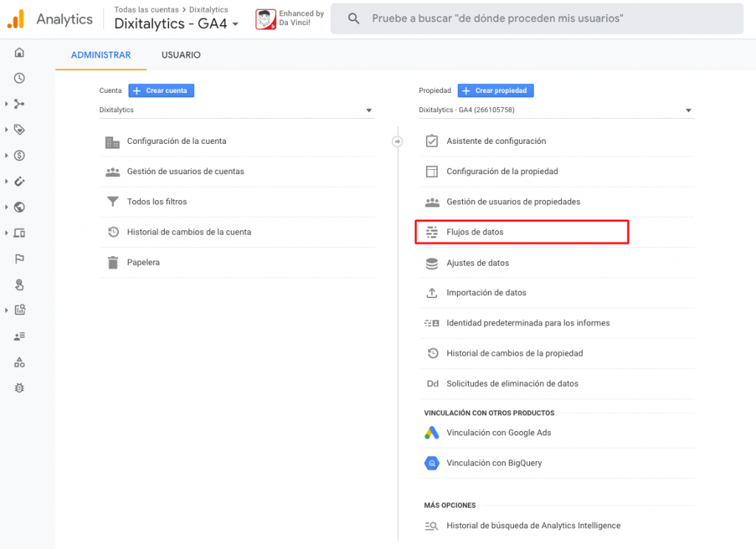Open the Home icon in sidebar
The width and height of the screenshot is (756, 549).
19,52
